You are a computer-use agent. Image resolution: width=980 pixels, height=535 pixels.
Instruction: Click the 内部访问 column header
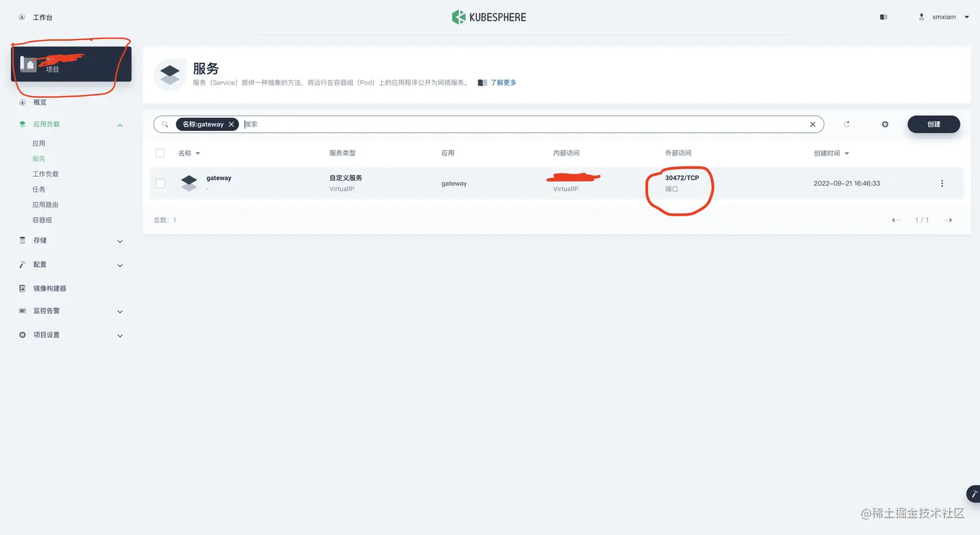pos(566,154)
